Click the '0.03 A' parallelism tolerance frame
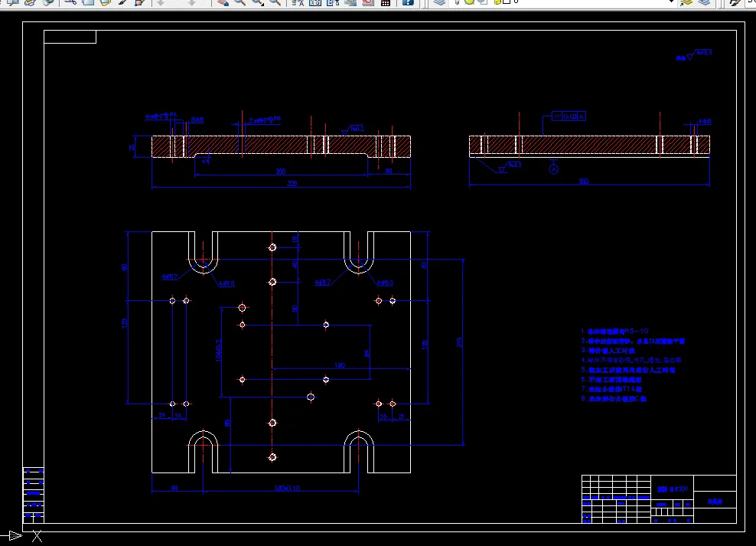 [x=569, y=116]
